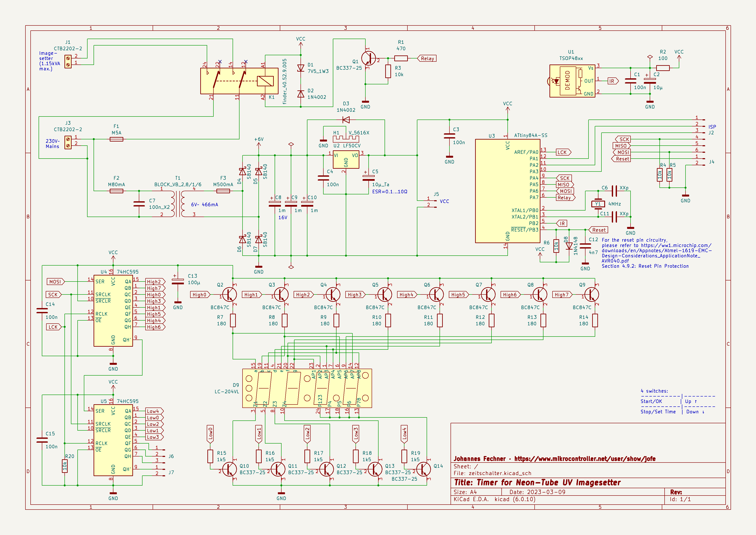Select diode D3 1N4002 symbol

pos(346,120)
